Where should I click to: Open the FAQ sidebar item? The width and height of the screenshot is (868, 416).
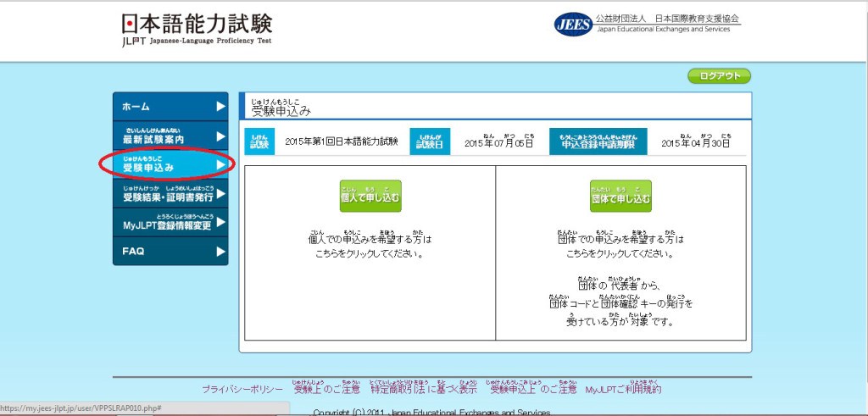[170, 251]
